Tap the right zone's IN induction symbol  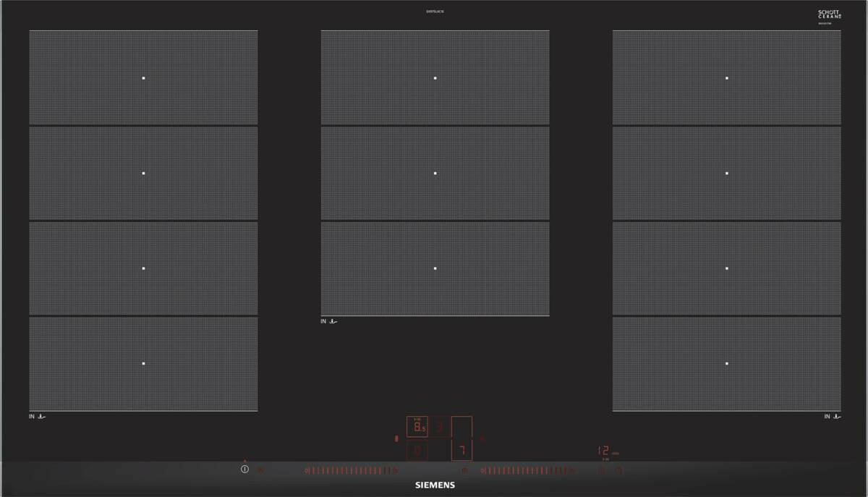coord(832,417)
